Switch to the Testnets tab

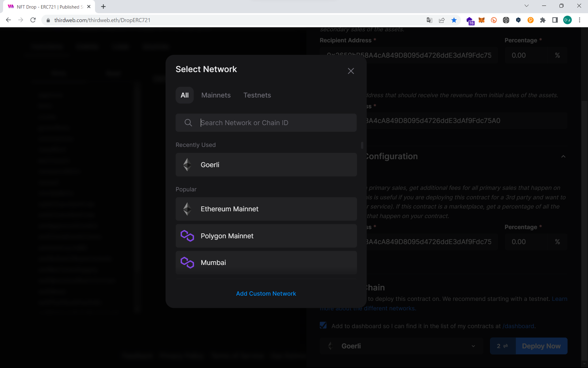point(257,95)
